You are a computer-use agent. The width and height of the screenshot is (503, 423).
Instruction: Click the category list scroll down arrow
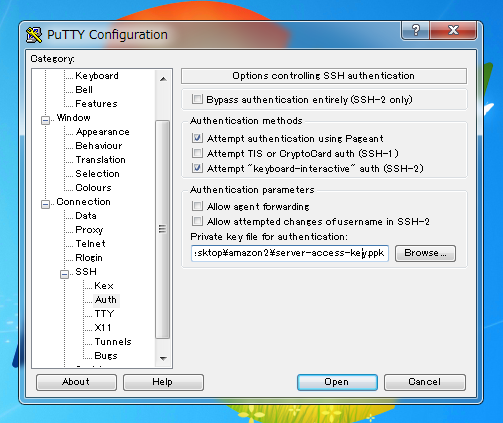163,358
